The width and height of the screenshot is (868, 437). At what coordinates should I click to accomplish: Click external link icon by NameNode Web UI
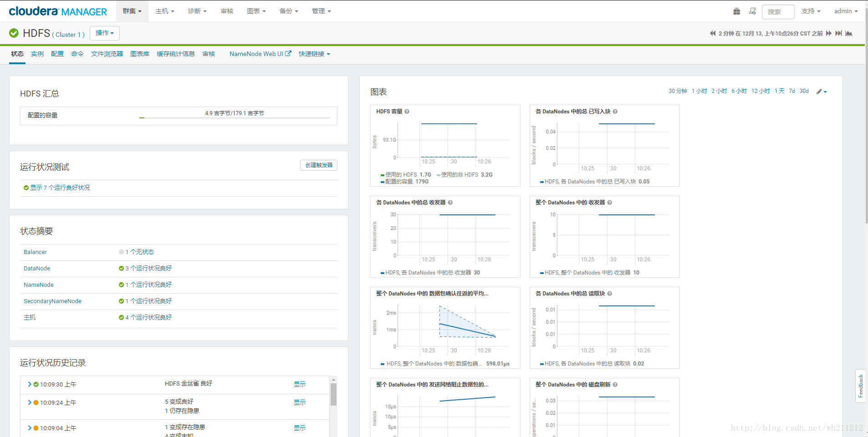pyautogui.click(x=288, y=54)
